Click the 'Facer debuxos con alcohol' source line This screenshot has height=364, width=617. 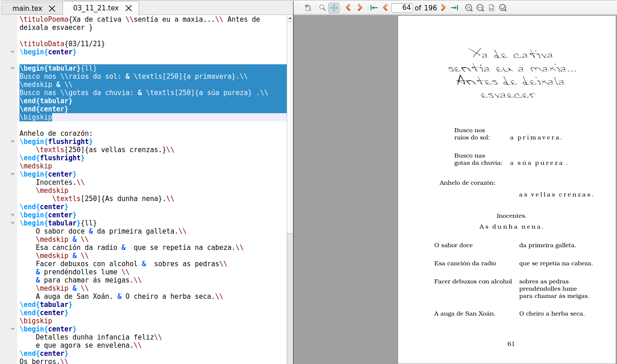(132, 264)
